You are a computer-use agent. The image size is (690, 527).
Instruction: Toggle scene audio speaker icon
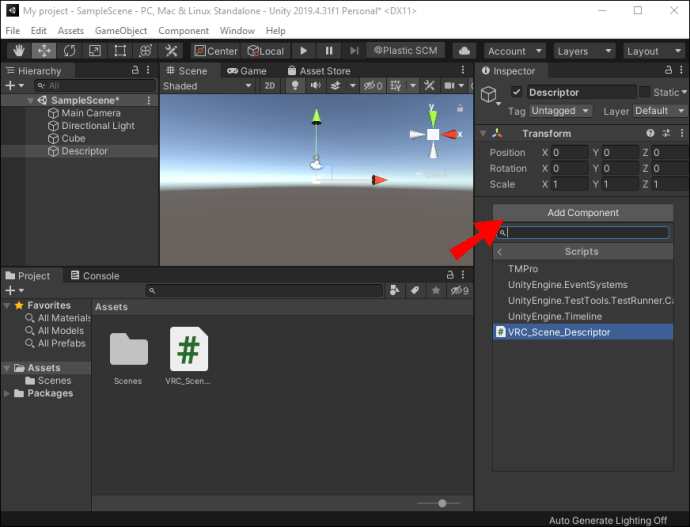pos(316,86)
